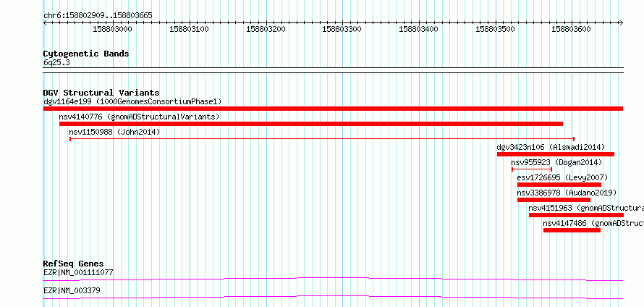The height and width of the screenshot is (307, 644).
Task: Click the dgv1164e199 (1000GenomesConsortiumPhase1) label
Action: pos(132,101)
